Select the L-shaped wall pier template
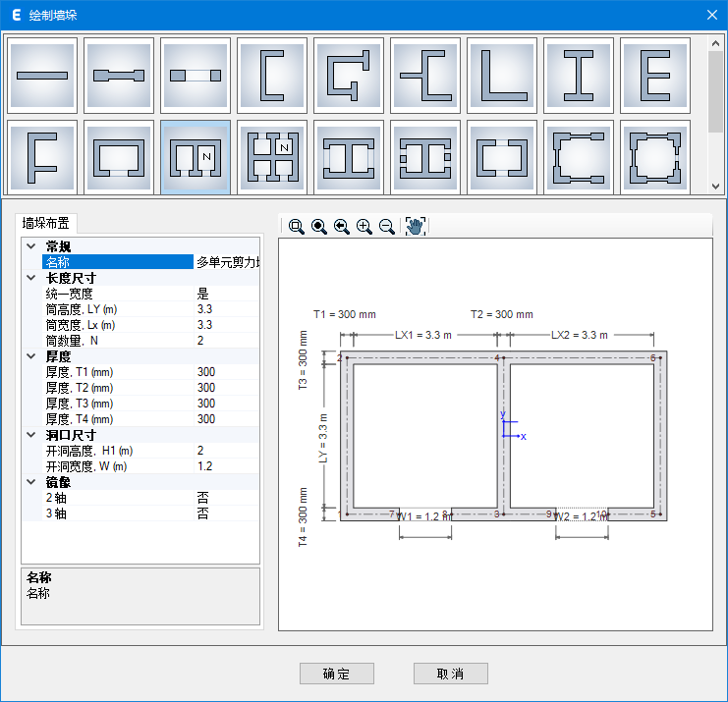The image size is (728, 702). click(x=502, y=75)
